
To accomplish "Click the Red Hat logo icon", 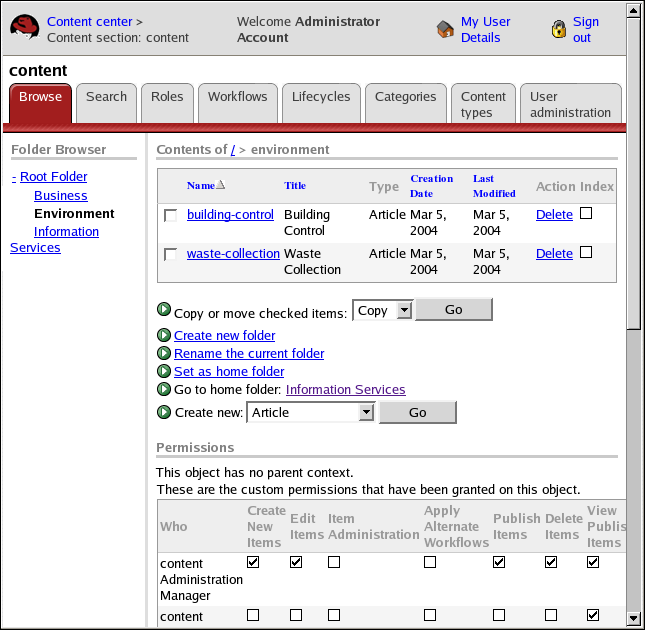I will click(x=25, y=27).
